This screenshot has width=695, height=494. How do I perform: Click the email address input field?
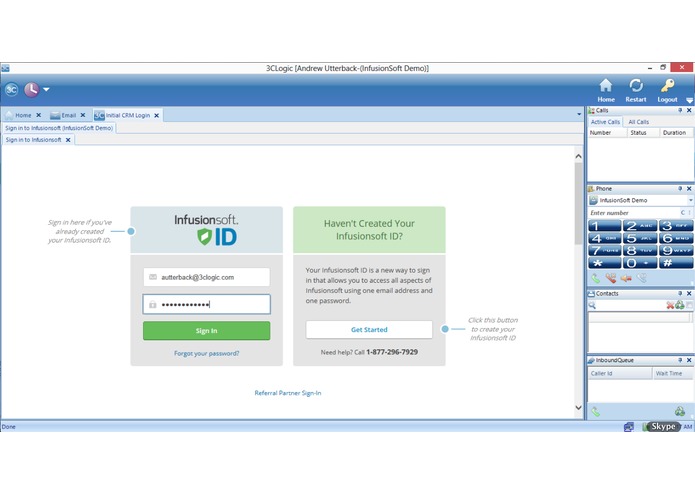[x=207, y=277]
